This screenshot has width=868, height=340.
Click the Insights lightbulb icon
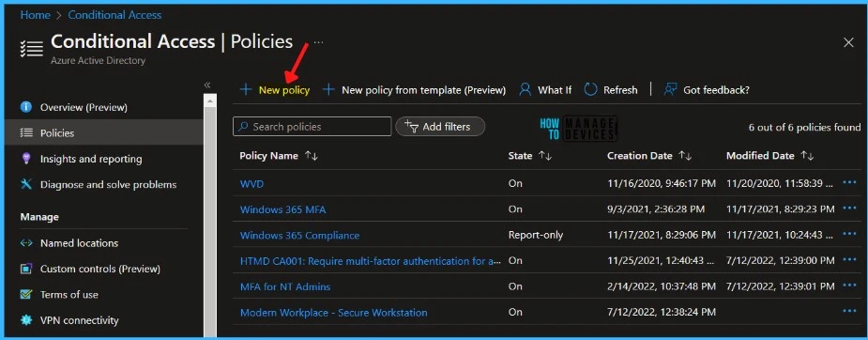[x=26, y=159]
